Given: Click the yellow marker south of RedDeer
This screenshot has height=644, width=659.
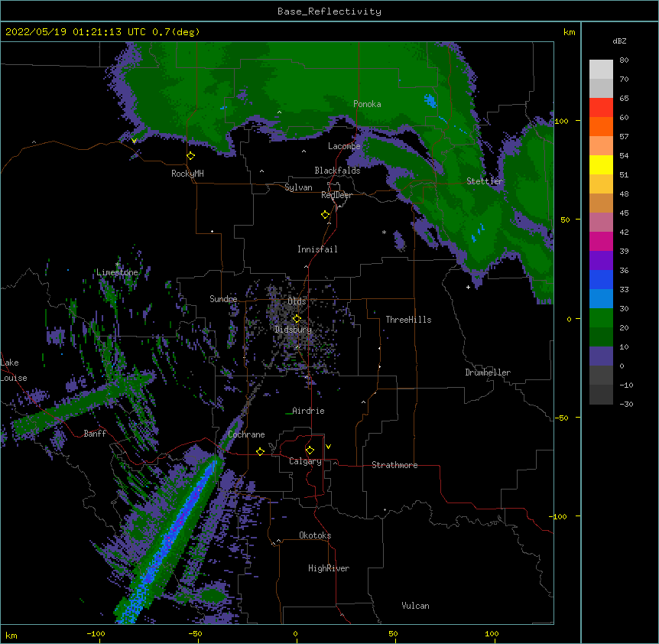Looking at the screenshot, I should click(x=326, y=215).
